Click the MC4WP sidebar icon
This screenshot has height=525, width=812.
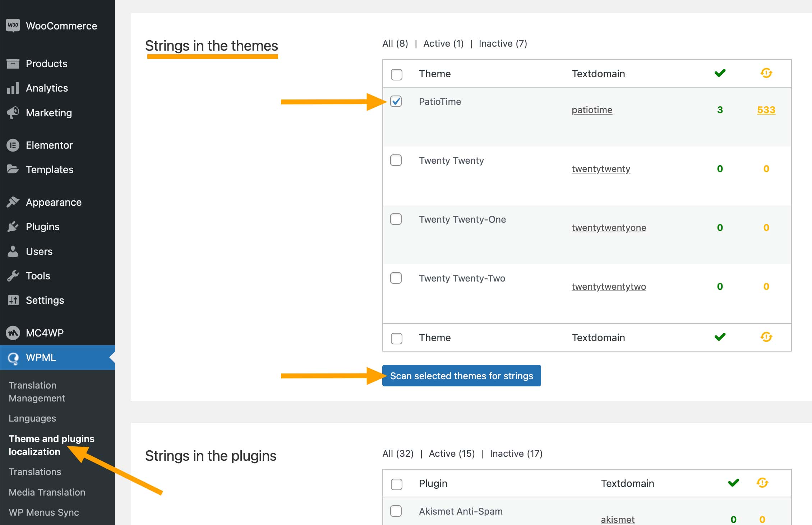point(13,333)
